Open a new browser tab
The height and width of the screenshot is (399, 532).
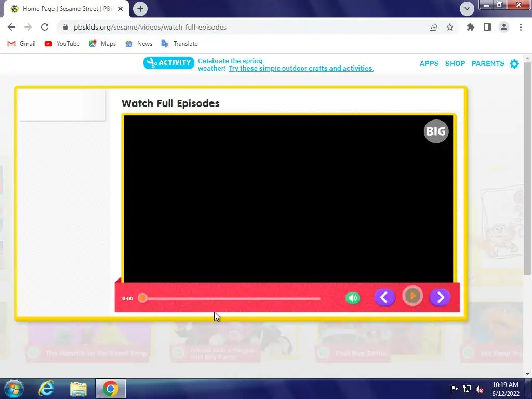click(140, 9)
